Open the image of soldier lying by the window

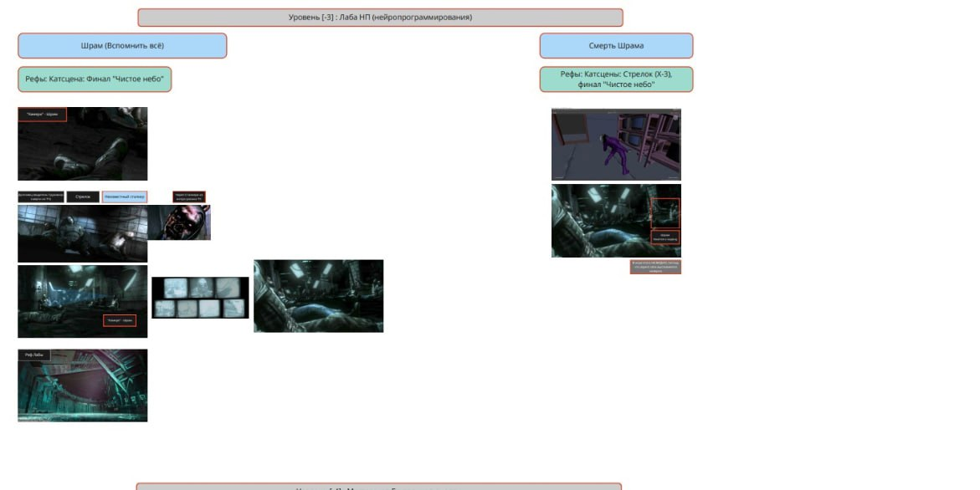pos(83,233)
